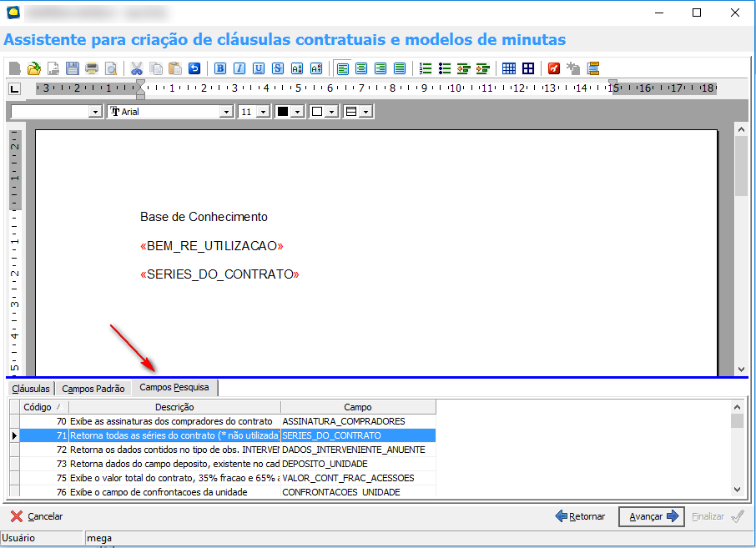
Task: Toggle Underline formatting
Action: pos(259,68)
